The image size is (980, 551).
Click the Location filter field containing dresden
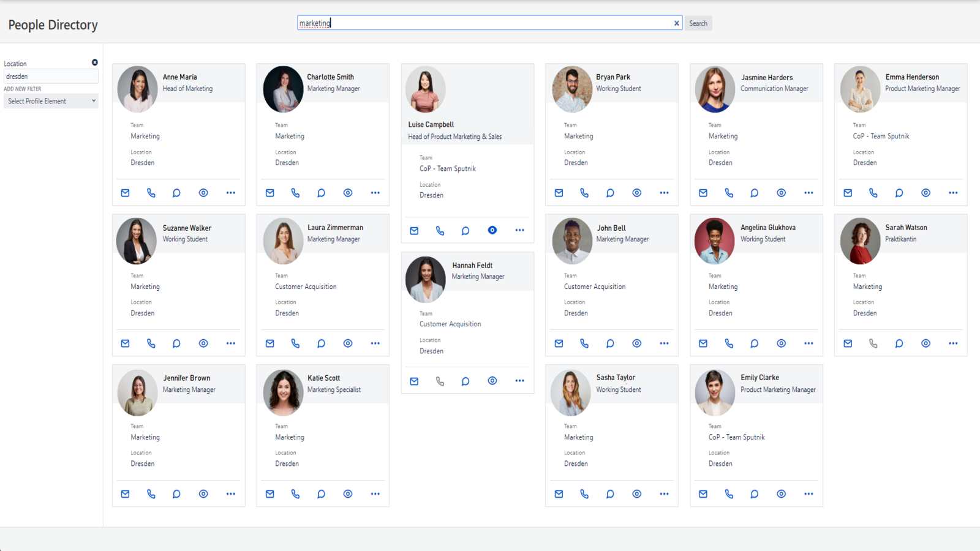51,77
